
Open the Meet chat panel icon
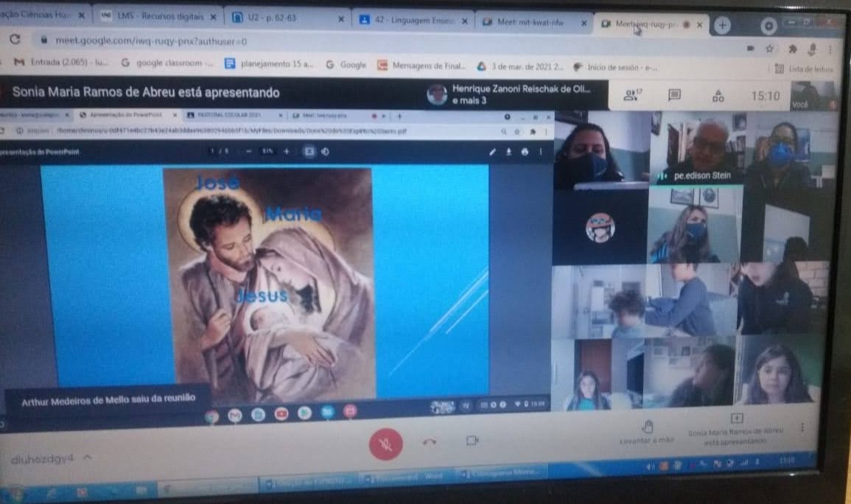tap(675, 96)
